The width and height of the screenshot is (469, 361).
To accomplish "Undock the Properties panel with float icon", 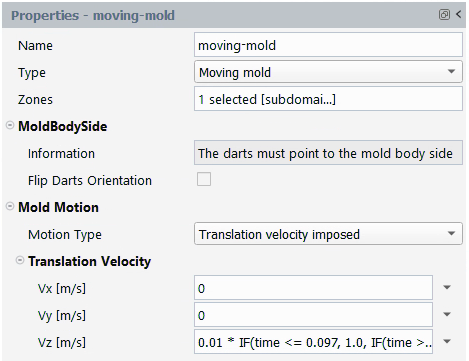I will [444, 15].
